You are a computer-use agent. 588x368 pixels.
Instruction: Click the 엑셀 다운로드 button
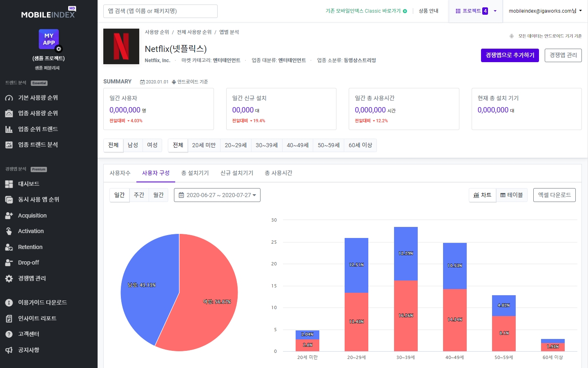[x=555, y=195]
